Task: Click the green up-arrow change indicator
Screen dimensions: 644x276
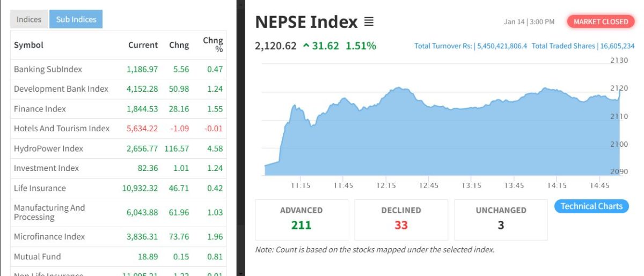Action: point(306,46)
